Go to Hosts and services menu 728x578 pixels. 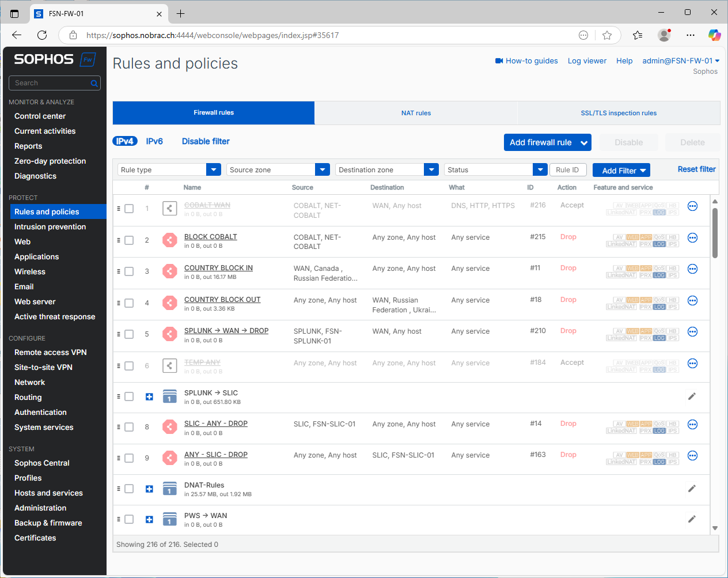(48, 493)
